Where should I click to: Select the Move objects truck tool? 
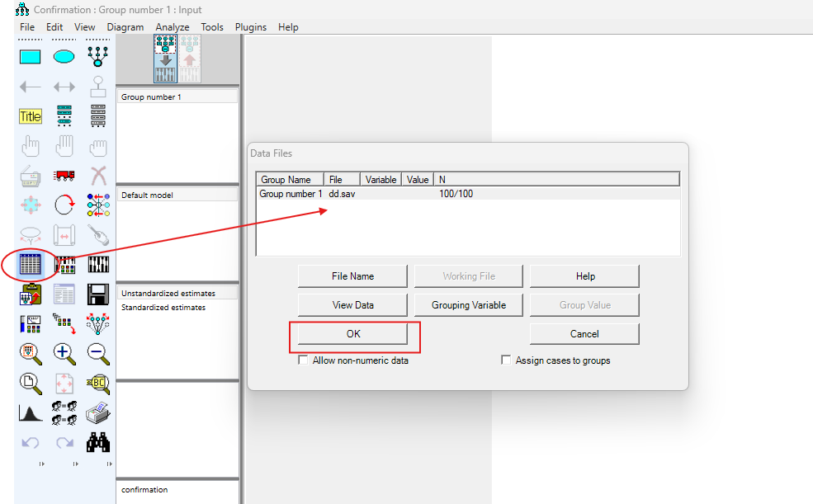pos(64,175)
